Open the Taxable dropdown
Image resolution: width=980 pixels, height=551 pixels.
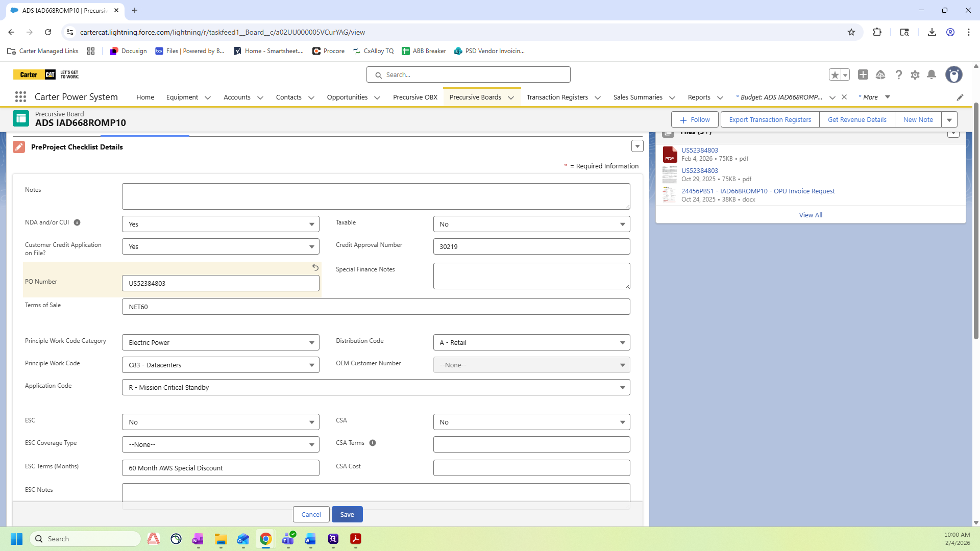[x=531, y=224]
